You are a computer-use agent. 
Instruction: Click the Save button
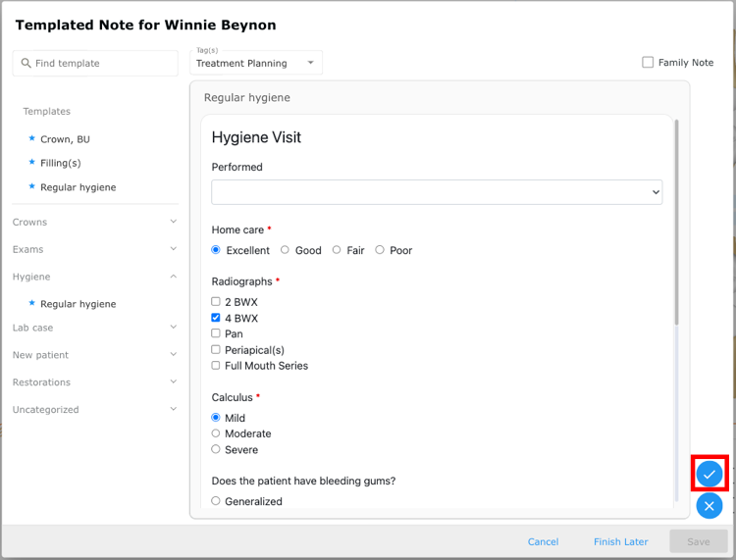(x=699, y=541)
